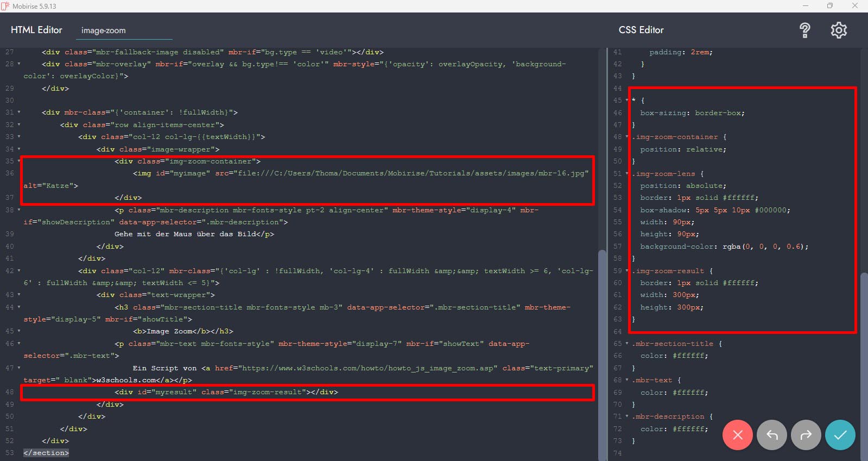Click the HTML editor vertical scrollbar

click(x=601, y=353)
